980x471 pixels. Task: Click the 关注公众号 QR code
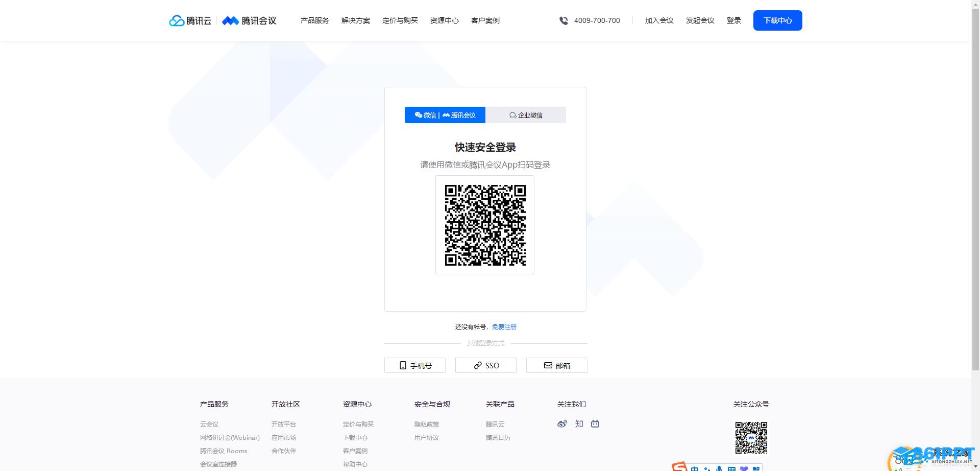click(x=751, y=437)
